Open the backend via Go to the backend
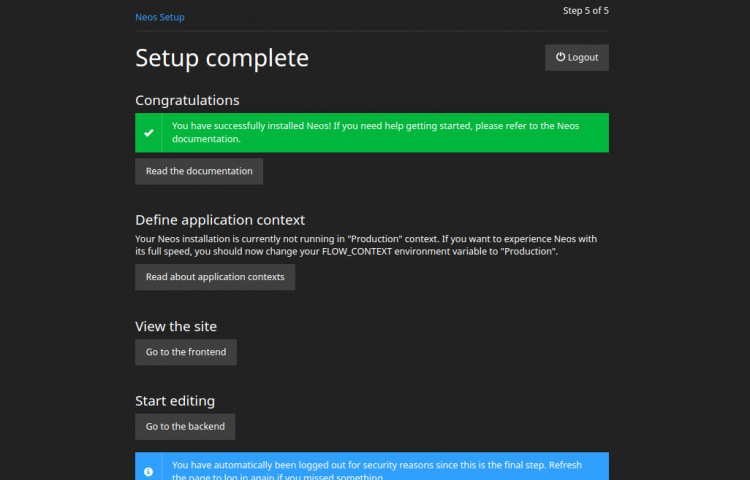 (185, 426)
